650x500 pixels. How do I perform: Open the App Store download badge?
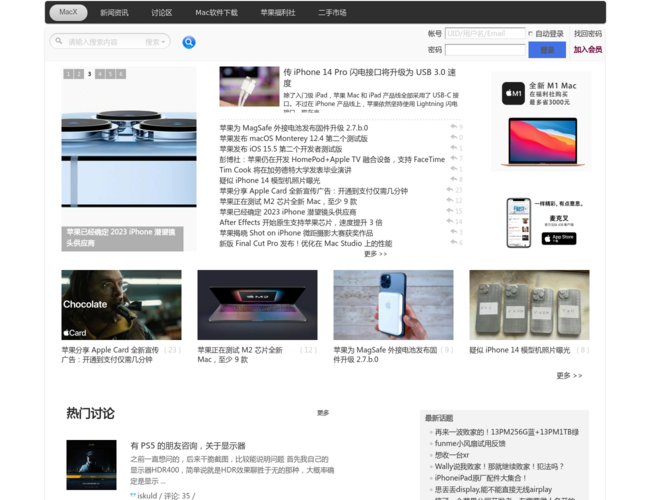(559, 238)
